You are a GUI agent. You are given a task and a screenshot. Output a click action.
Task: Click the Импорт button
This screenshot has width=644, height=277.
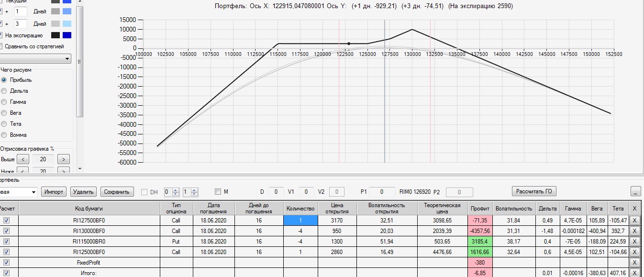coord(54,192)
